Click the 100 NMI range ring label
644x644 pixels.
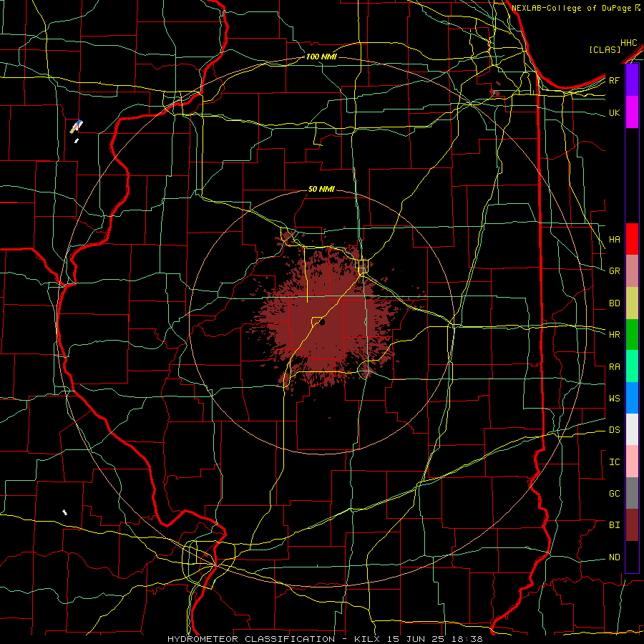321,57
